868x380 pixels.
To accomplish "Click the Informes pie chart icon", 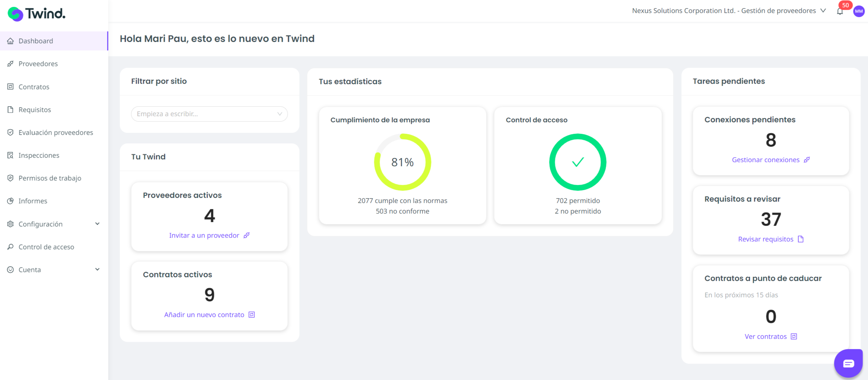I will [x=11, y=201].
